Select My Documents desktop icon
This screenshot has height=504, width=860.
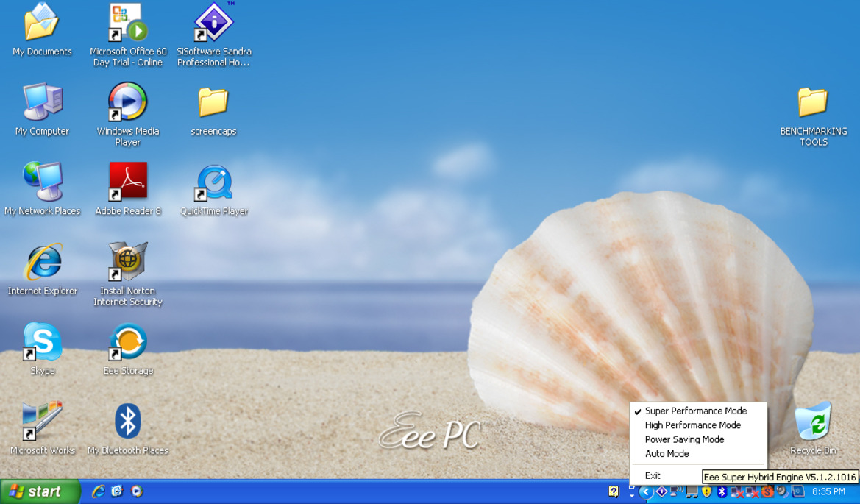click(x=42, y=29)
